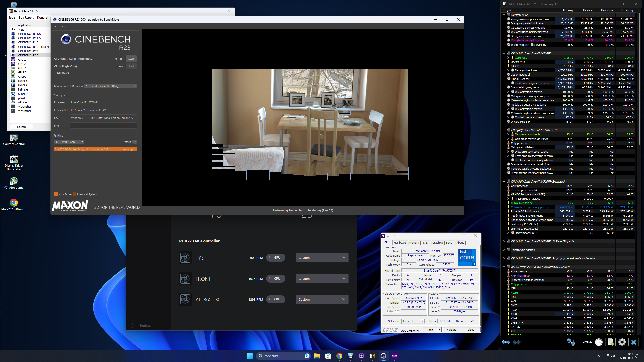Viewport: 644px width, 362px height.
Task: Open HWiNFO sensor settings gear
Action: pos(622,342)
